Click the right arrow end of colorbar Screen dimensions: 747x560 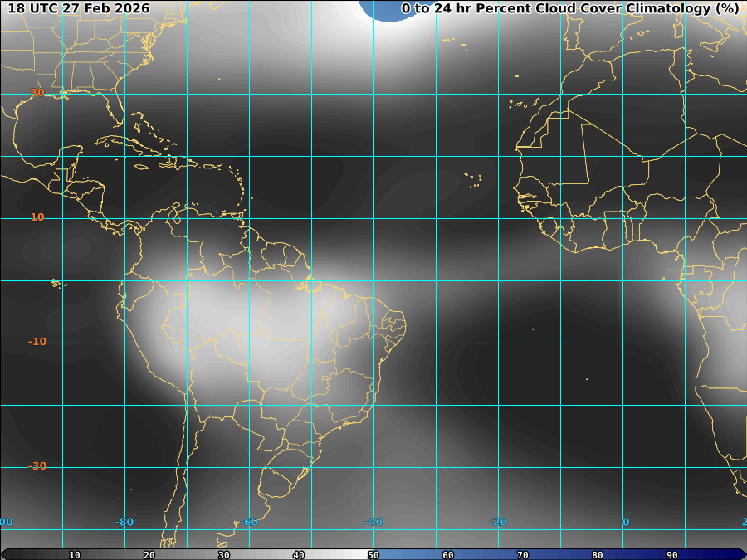741,554
